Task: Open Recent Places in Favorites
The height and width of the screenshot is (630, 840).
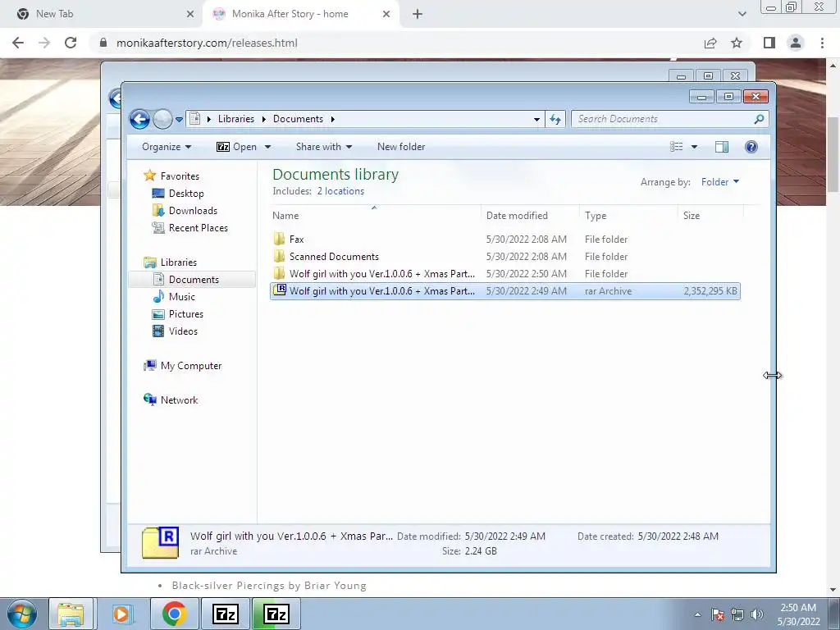Action: [199, 228]
